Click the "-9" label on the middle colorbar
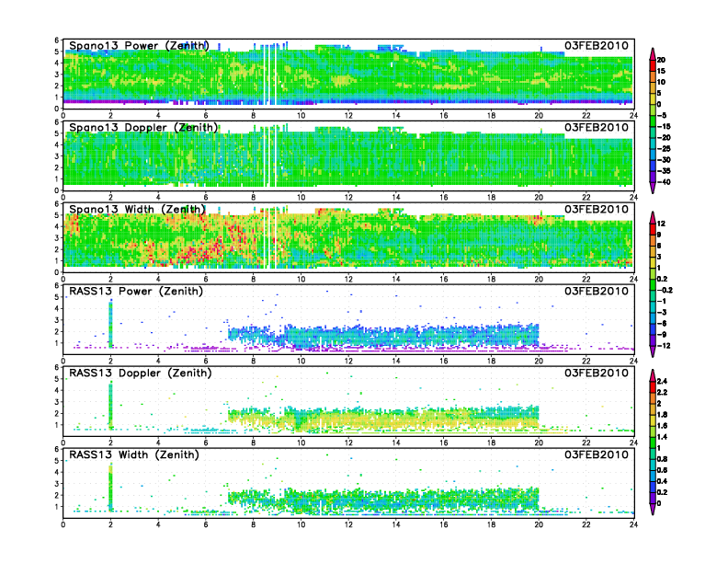Viewport: 728px width, 563px height. tap(662, 335)
